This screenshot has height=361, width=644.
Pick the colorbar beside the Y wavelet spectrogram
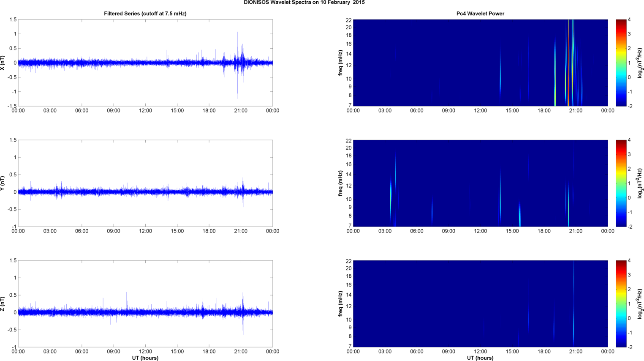click(x=621, y=183)
